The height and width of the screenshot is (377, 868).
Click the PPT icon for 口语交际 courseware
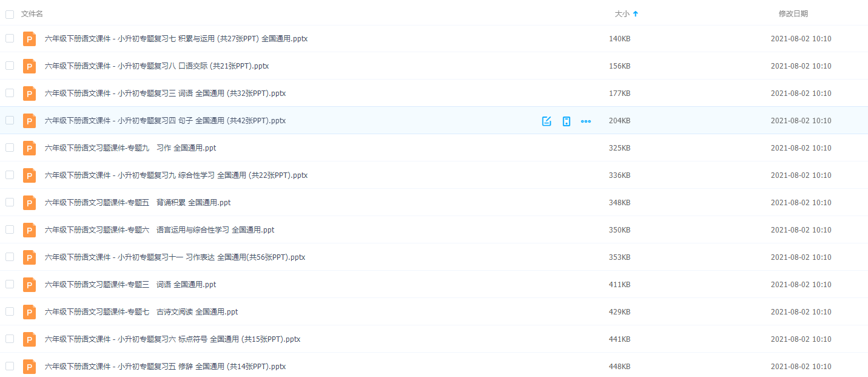[x=29, y=66]
